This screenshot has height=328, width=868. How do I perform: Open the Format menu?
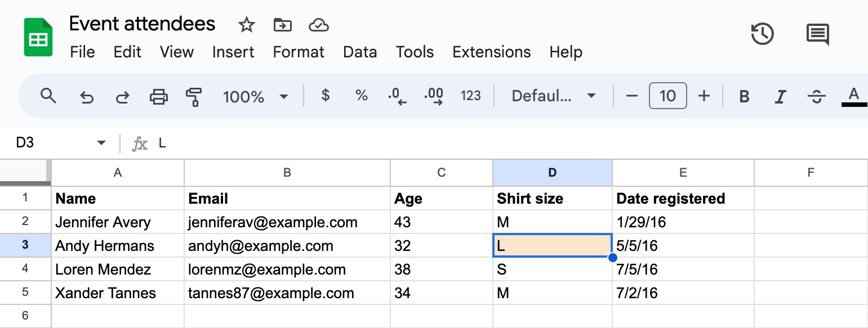298,52
